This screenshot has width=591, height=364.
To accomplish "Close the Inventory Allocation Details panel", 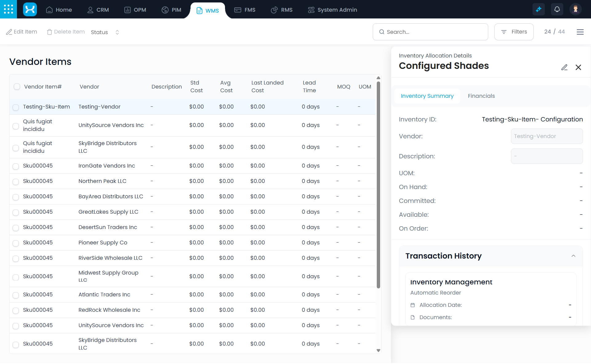I will (578, 67).
